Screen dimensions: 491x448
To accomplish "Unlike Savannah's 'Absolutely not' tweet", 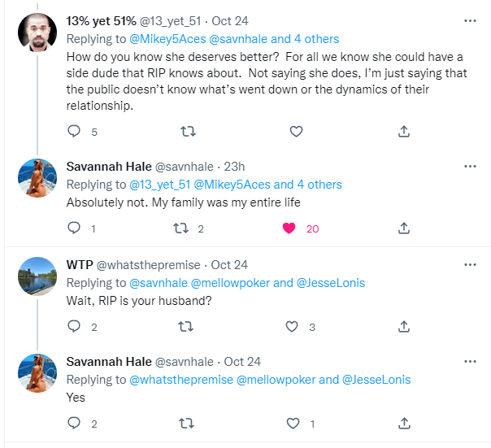I will (x=288, y=228).
